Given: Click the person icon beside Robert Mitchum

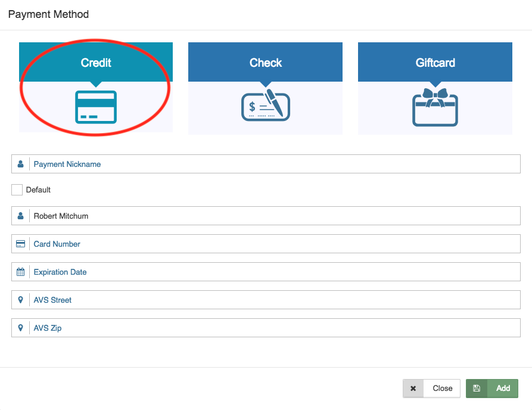Looking at the screenshot, I should tap(21, 216).
